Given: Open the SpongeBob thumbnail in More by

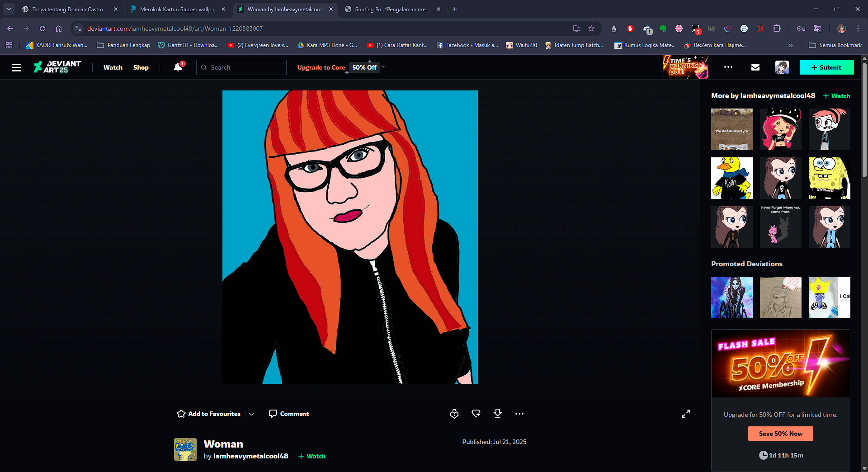Looking at the screenshot, I should point(829,178).
